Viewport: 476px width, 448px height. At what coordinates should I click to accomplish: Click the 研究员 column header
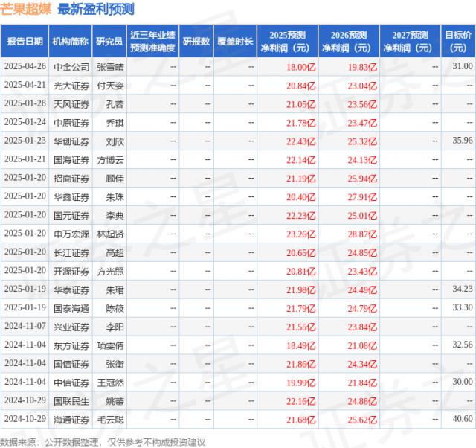pos(109,42)
